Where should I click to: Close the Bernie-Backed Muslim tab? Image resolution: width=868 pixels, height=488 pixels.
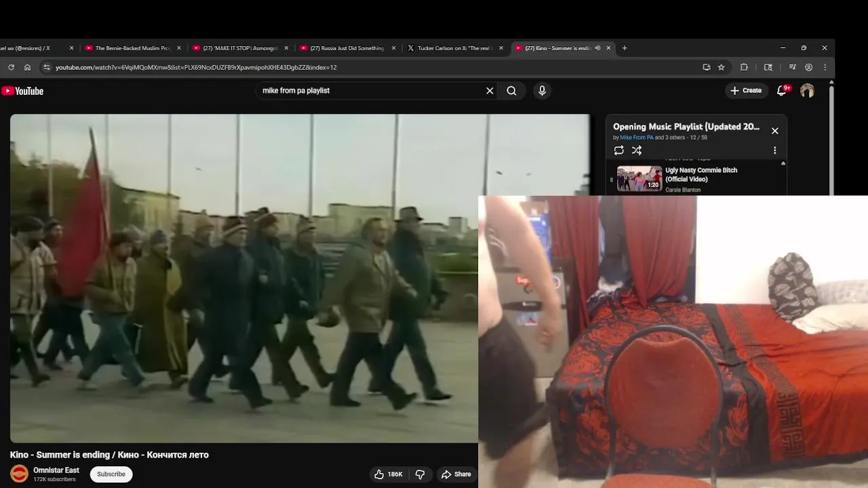(179, 48)
